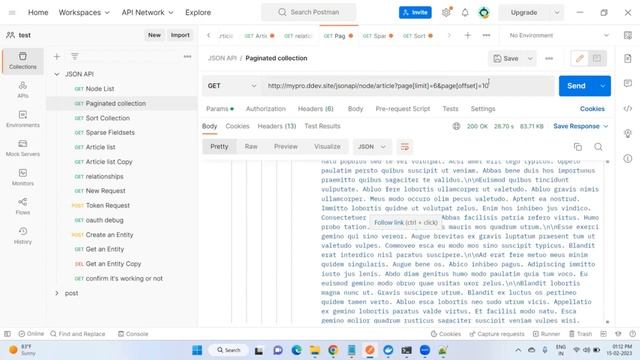This screenshot has height=360, width=640.
Task: Open the No Environment dropdown
Action: point(558,36)
